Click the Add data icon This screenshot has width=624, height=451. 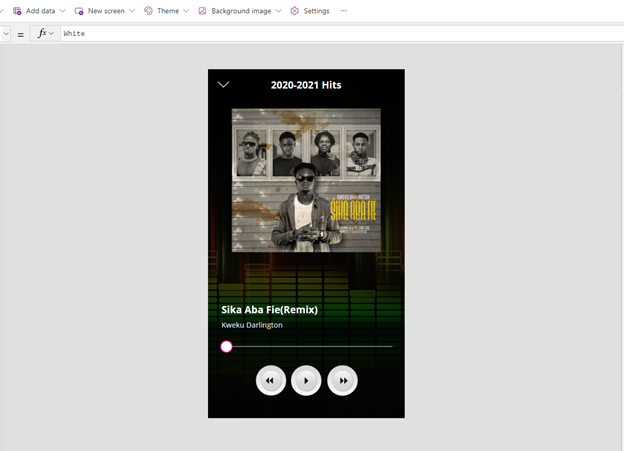click(17, 11)
